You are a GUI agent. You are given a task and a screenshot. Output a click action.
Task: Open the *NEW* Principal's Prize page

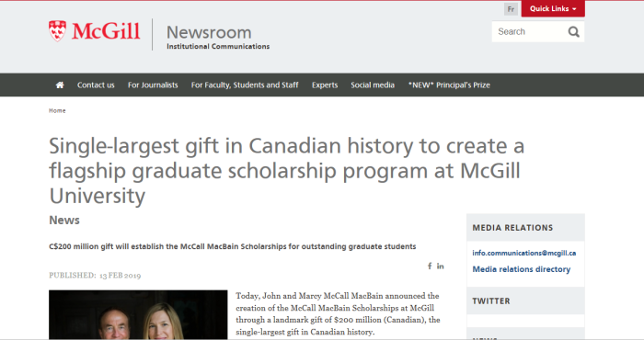(x=449, y=85)
